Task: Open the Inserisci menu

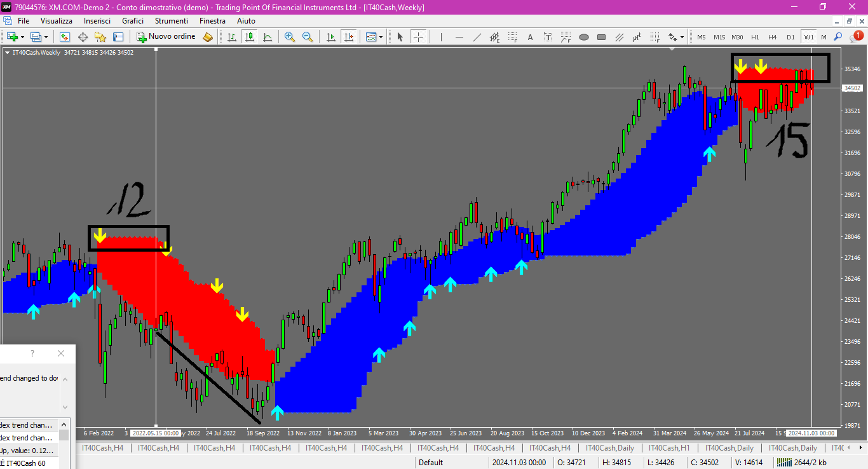Action: 97,21
